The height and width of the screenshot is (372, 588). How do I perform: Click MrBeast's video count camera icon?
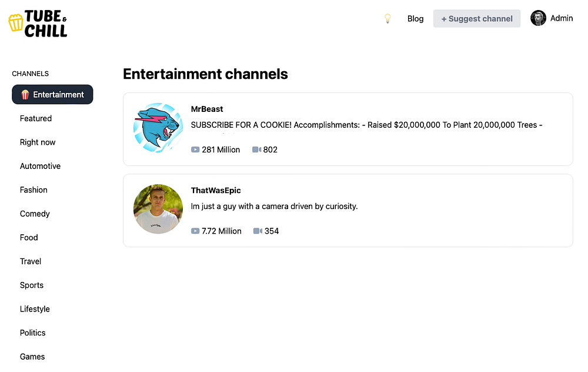click(256, 150)
